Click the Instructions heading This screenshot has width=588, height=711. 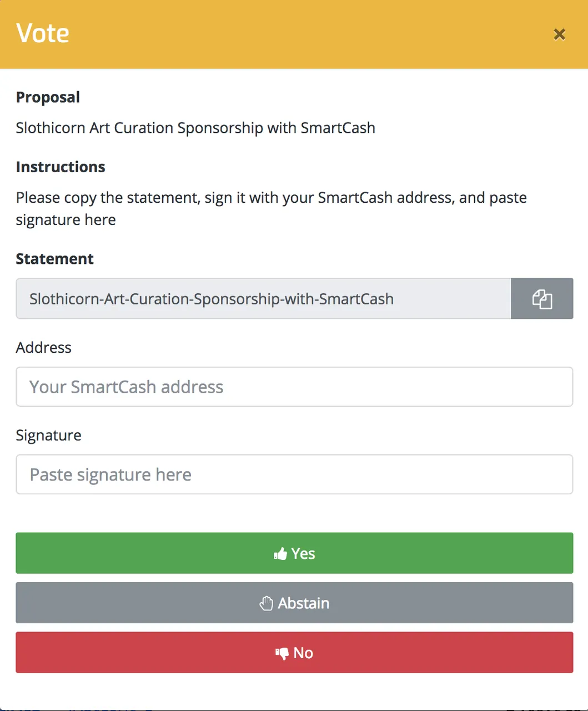click(61, 167)
